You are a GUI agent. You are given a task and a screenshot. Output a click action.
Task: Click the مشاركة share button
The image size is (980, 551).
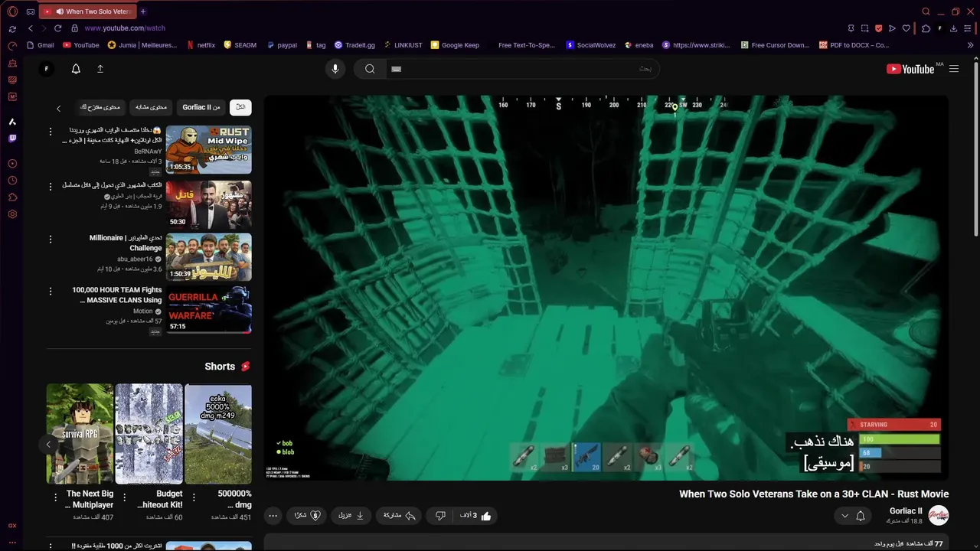tap(400, 516)
